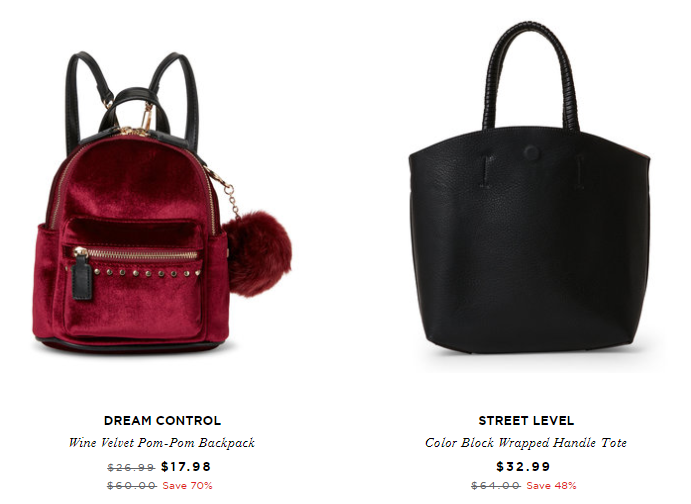Click the crossed-out $64.00 price
691x504 pixels.
496,485
